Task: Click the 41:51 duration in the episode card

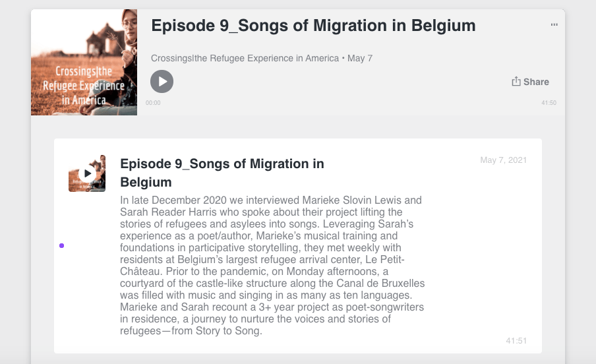Action: [x=516, y=341]
